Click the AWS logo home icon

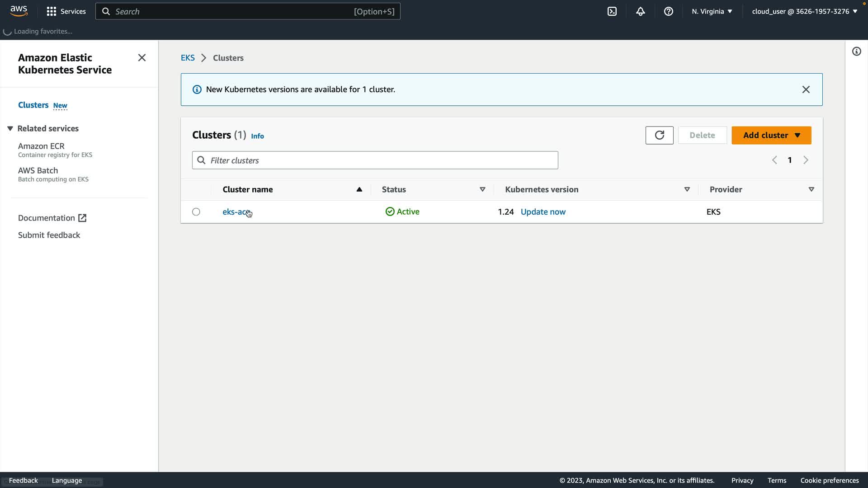tap(19, 11)
